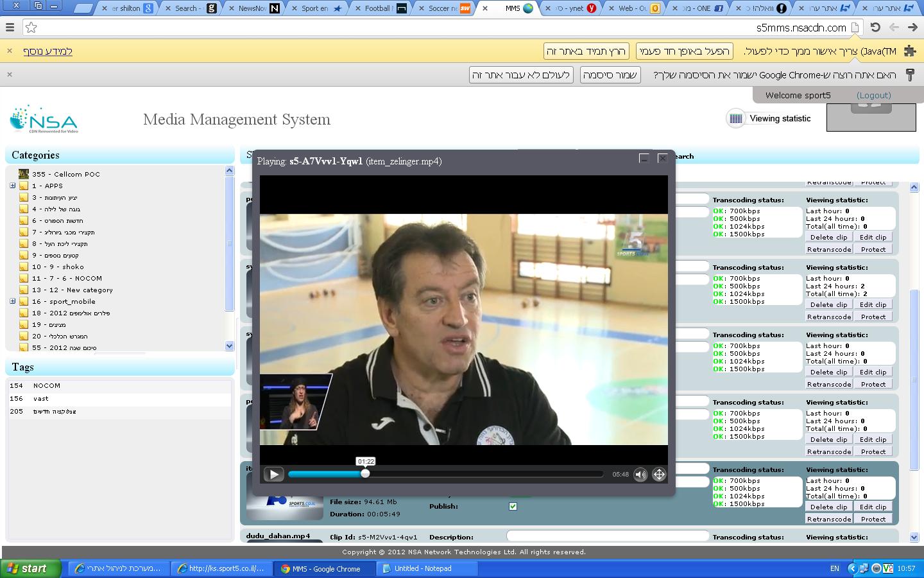The height and width of the screenshot is (578, 924).
Task: Click the address bar URL
Action: tap(801, 28)
